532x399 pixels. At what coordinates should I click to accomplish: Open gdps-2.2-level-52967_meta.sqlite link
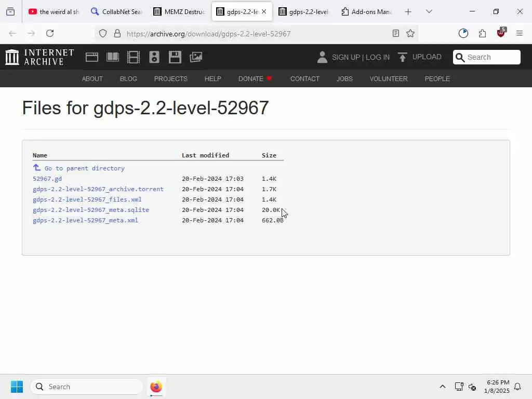click(90, 210)
